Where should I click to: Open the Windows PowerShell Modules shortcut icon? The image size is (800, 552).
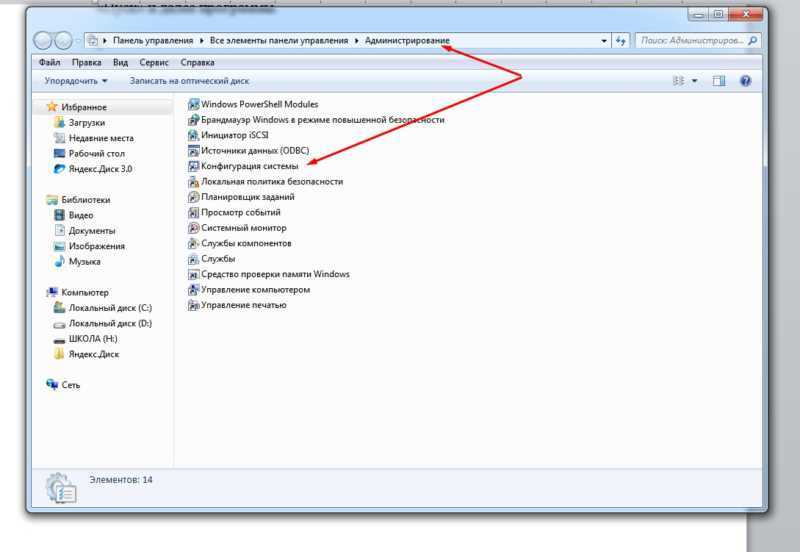pos(193,105)
